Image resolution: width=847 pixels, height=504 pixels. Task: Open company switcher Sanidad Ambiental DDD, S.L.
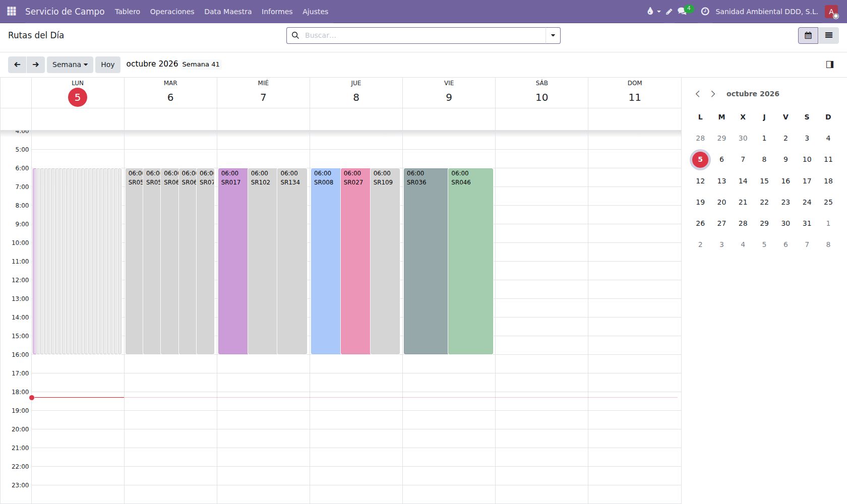coord(767,11)
